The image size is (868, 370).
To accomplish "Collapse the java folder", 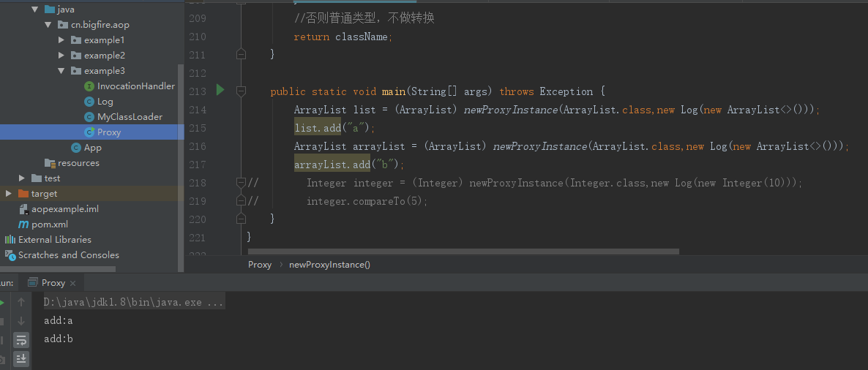I will (35, 10).
